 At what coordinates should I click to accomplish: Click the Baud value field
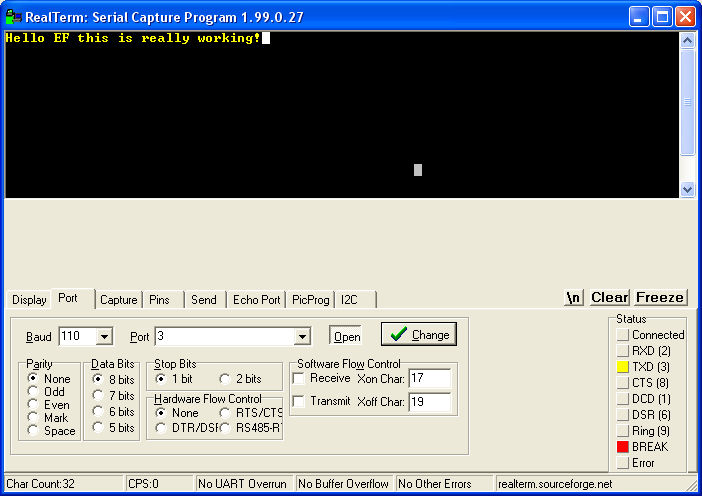(x=77, y=336)
